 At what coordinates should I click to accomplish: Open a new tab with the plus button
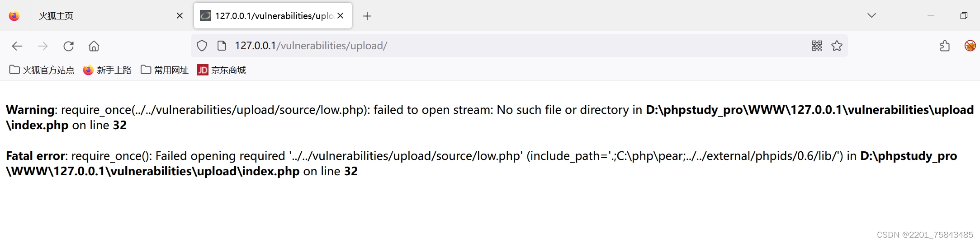pyautogui.click(x=367, y=16)
